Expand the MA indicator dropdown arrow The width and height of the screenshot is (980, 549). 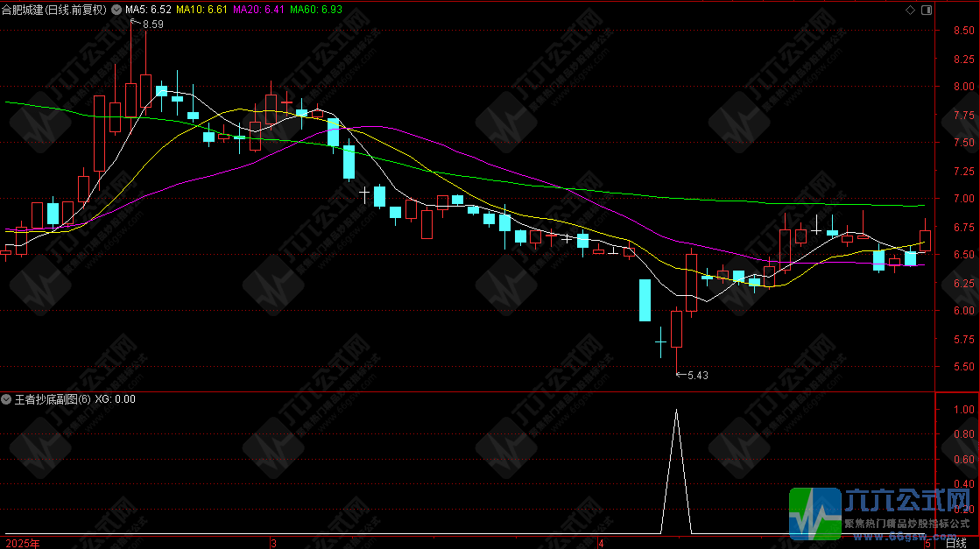click(x=116, y=10)
